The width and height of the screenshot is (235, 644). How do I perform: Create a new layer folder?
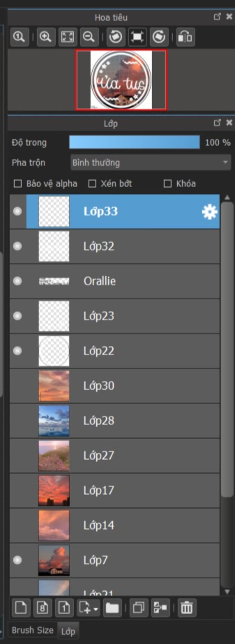click(112, 607)
